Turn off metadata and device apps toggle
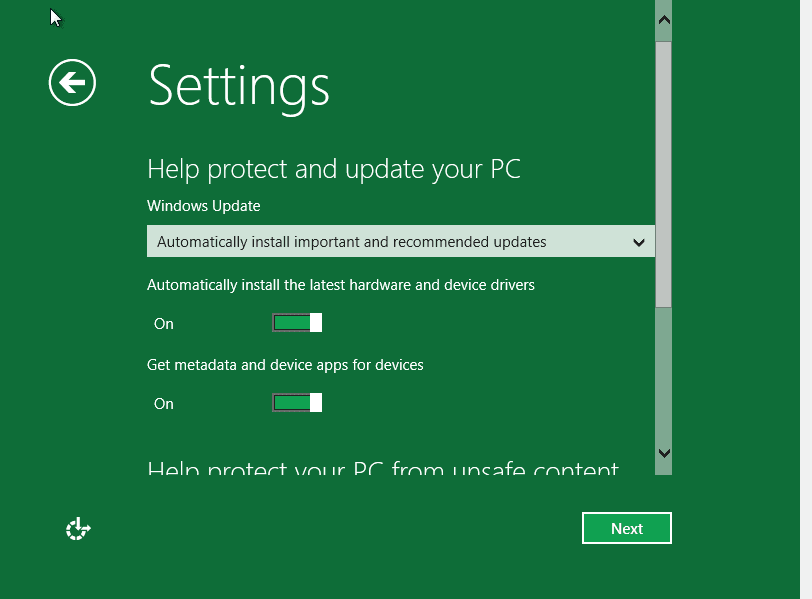This screenshot has height=599, width=812. (297, 403)
